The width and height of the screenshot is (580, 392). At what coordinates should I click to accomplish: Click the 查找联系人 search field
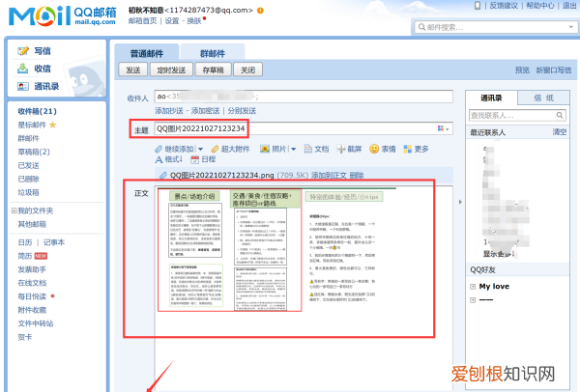point(517,115)
